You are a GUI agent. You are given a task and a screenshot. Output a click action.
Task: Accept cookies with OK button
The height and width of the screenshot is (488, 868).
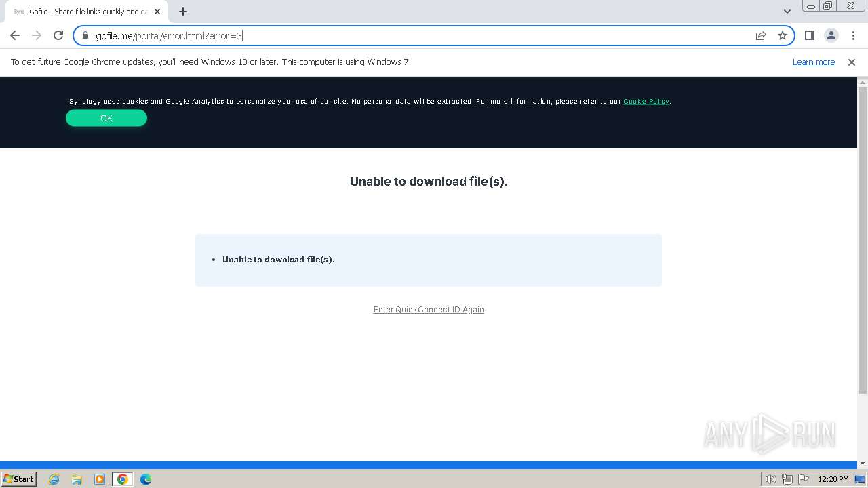point(106,118)
